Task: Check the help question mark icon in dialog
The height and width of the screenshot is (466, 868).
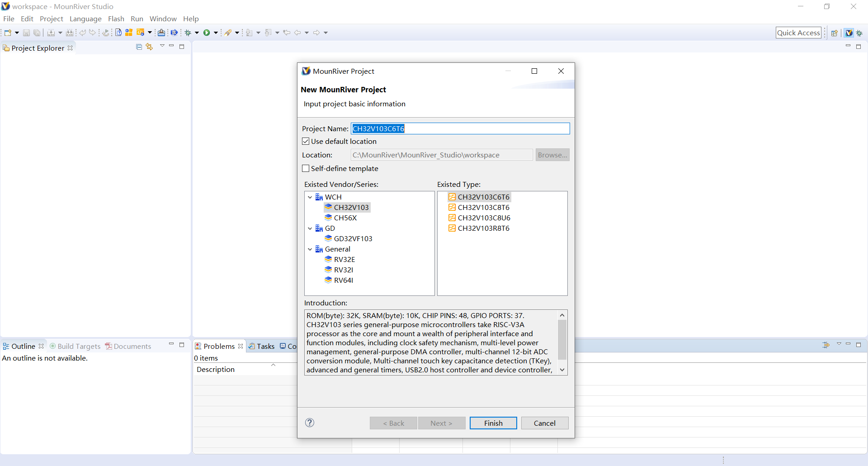Action: tap(310, 423)
